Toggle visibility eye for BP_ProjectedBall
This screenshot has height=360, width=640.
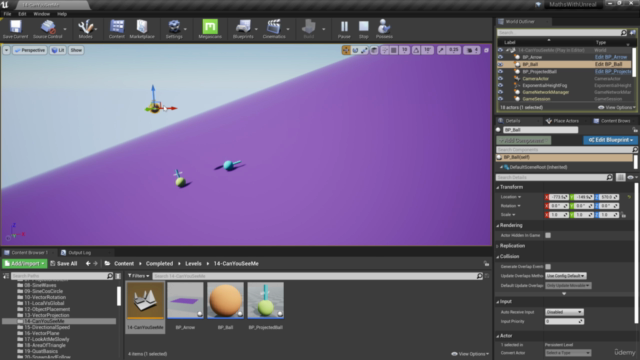click(500, 71)
